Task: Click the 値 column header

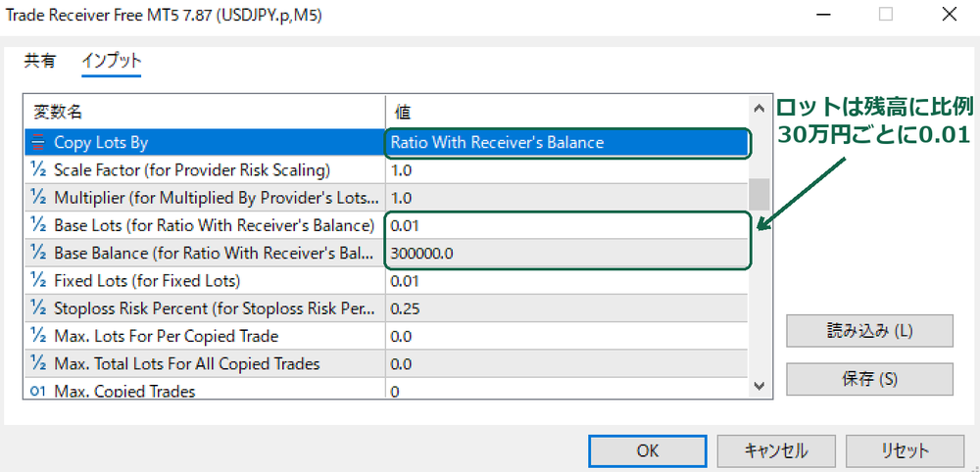Action: 566,112
